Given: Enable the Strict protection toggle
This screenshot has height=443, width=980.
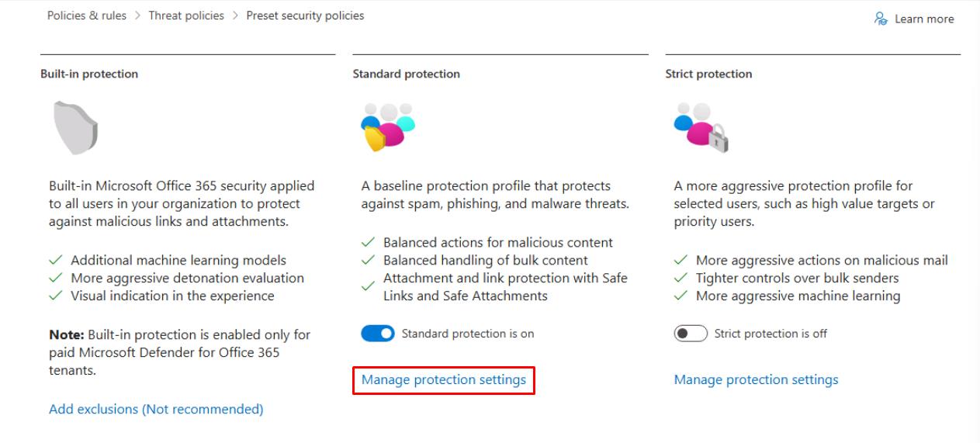Looking at the screenshot, I should tap(691, 334).
